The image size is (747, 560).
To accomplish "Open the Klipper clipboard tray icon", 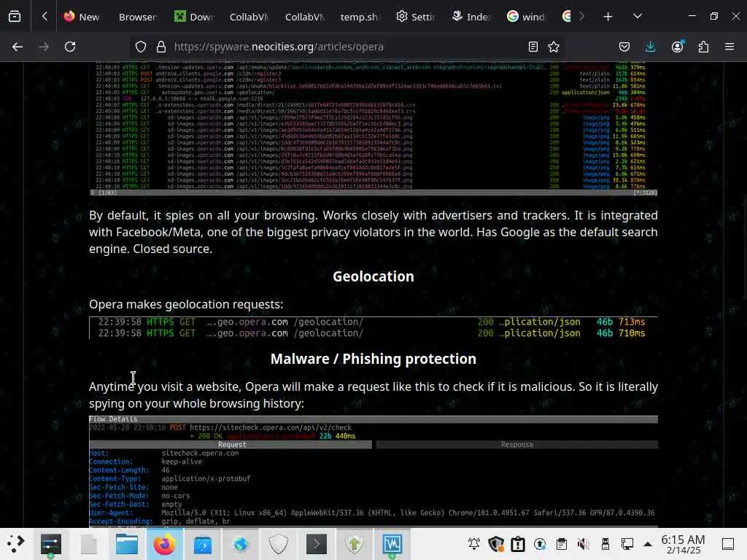I will click(x=562, y=544).
